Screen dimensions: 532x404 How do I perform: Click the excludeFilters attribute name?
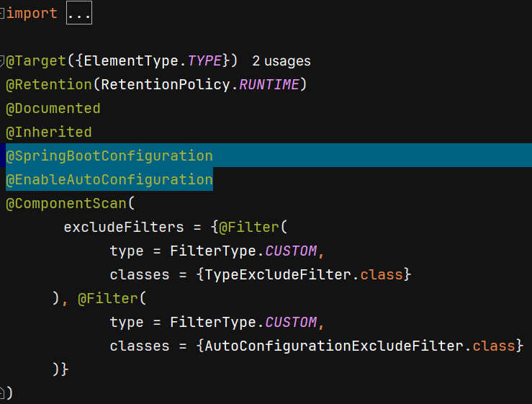(124, 227)
